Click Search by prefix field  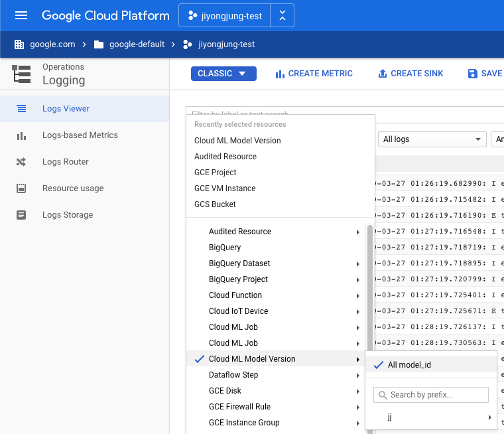430,395
